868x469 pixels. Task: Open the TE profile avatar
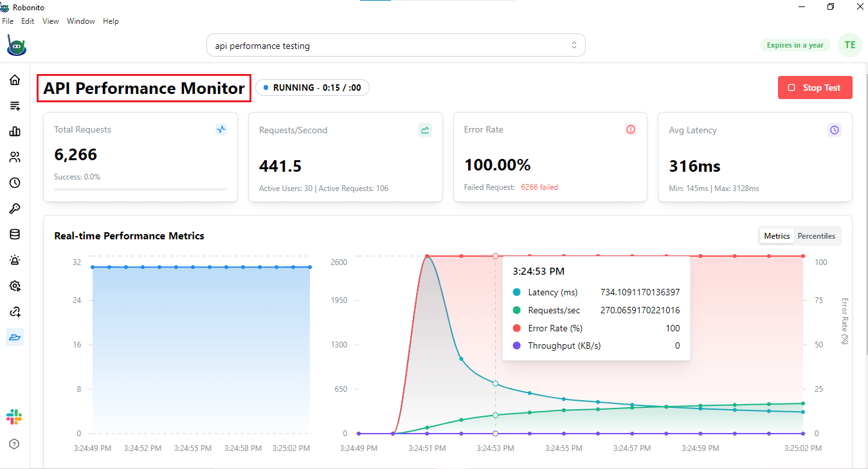(x=850, y=45)
